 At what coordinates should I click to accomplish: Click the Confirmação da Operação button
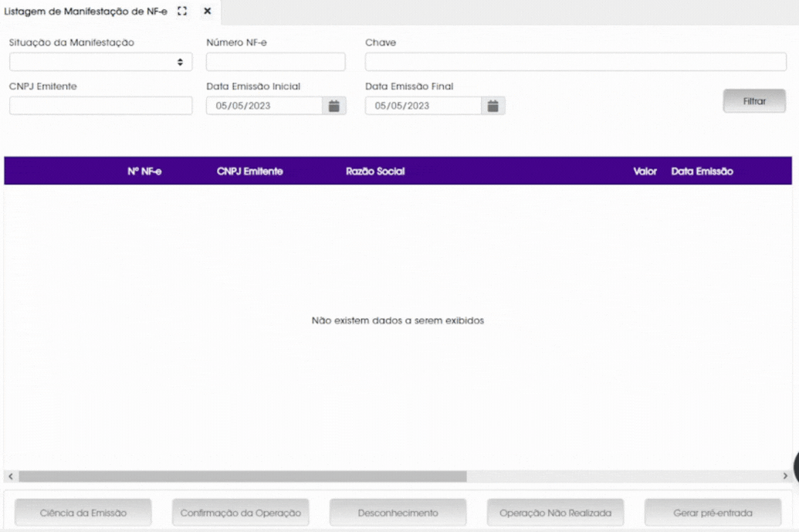pyautogui.click(x=241, y=513)
